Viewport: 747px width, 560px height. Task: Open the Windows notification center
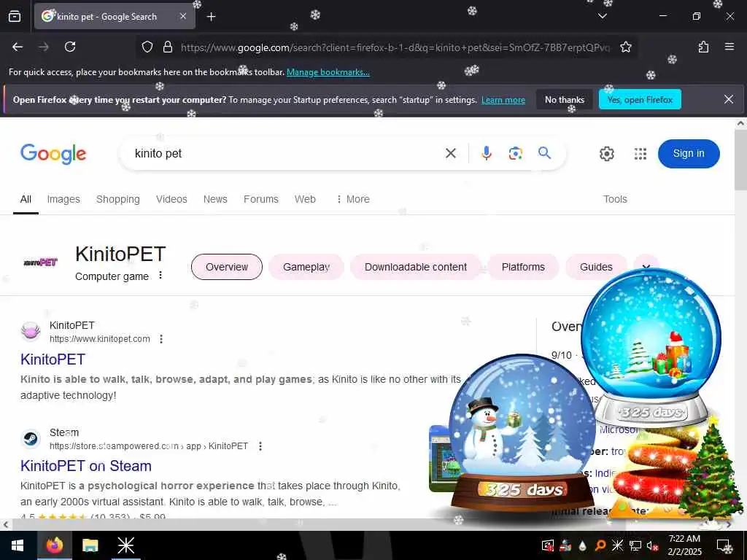[724, 545]
